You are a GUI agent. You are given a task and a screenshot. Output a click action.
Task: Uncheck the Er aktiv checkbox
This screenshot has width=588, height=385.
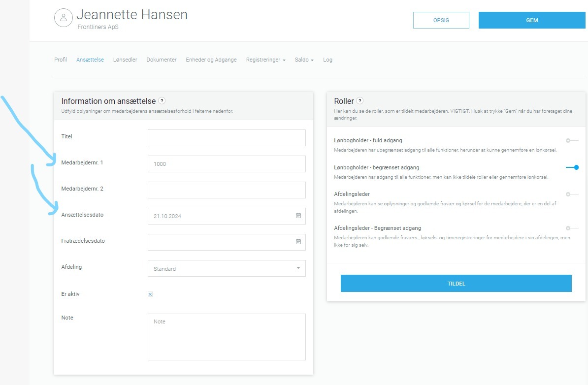click(150, 294)
